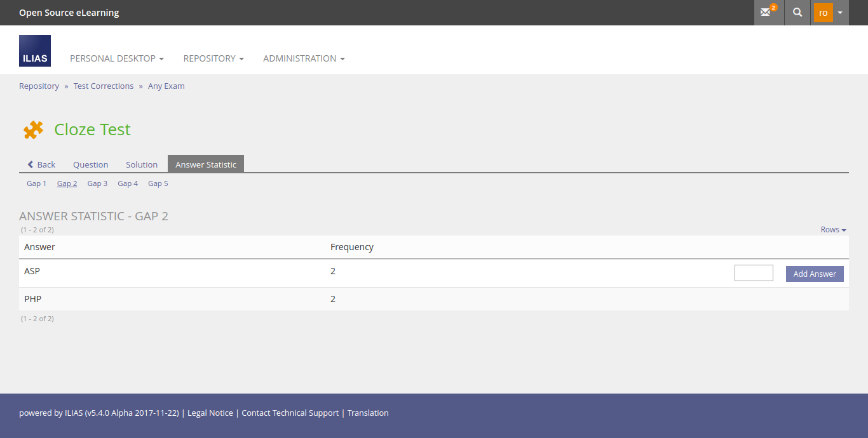The image size is (868, 438).
Task: Open the Administration dropdown menu
Action: tap(304, 58)
